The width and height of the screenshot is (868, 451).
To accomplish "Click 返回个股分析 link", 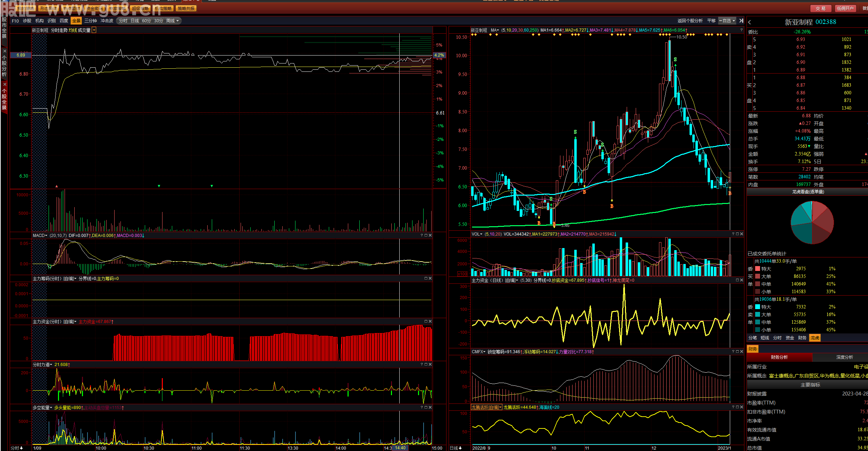I will point(690,21).
